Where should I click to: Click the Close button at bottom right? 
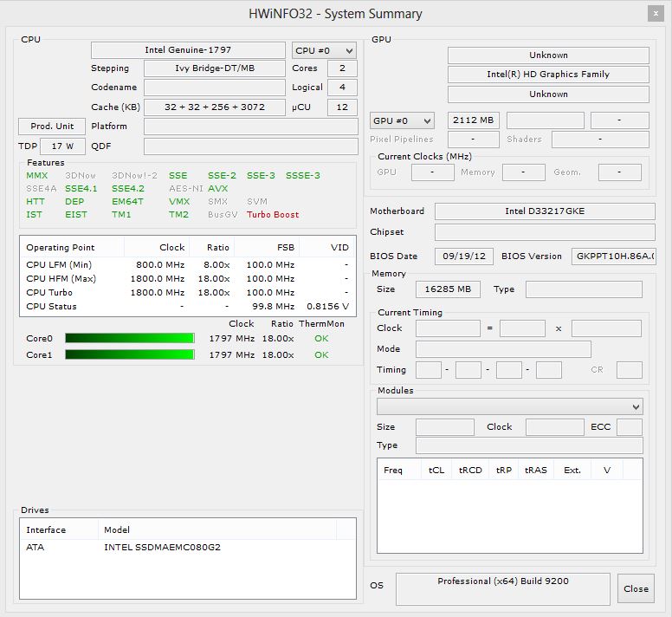(636, 588)
